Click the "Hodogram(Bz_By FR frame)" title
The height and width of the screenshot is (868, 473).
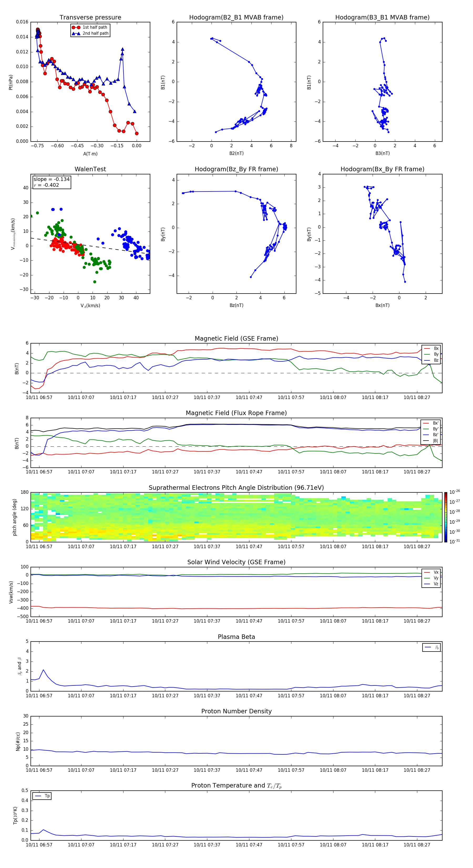click(x=236, y=169)
